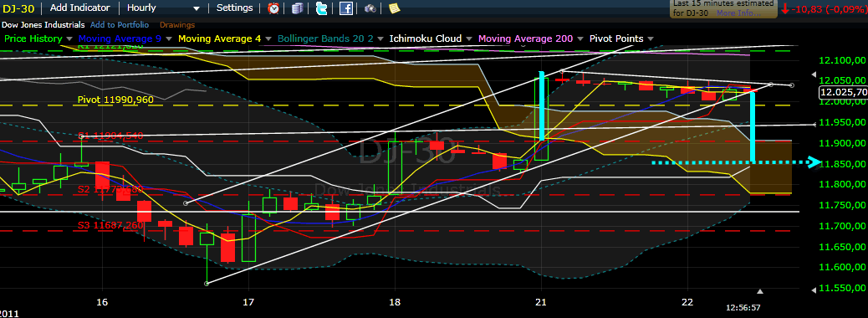
Task: Click the small up triangle above the time
Action: [760, 291]
